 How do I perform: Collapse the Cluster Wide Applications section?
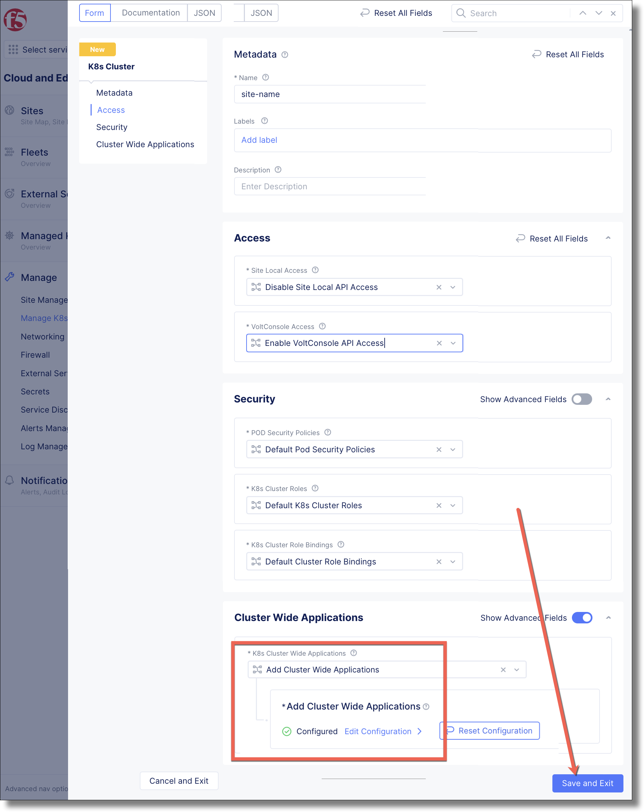[608, 618]
